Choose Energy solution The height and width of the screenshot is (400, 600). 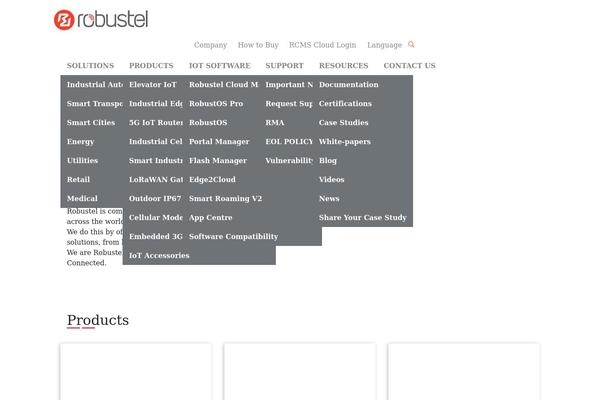click(80, 142)
